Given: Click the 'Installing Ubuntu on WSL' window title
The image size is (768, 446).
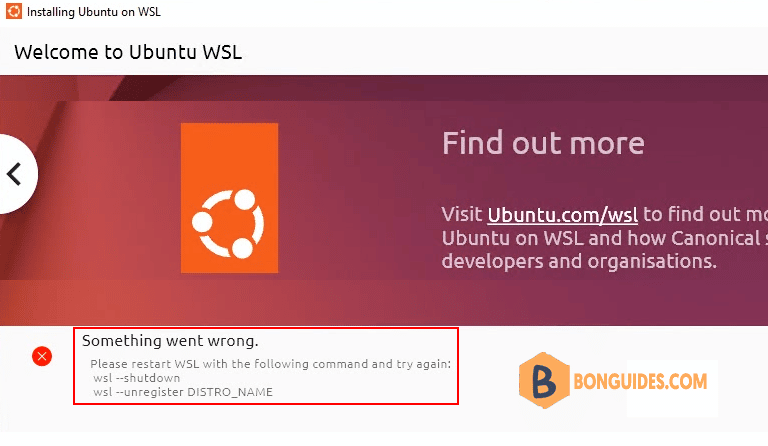Looking at the screenshot, I should (x=94, y=12).
